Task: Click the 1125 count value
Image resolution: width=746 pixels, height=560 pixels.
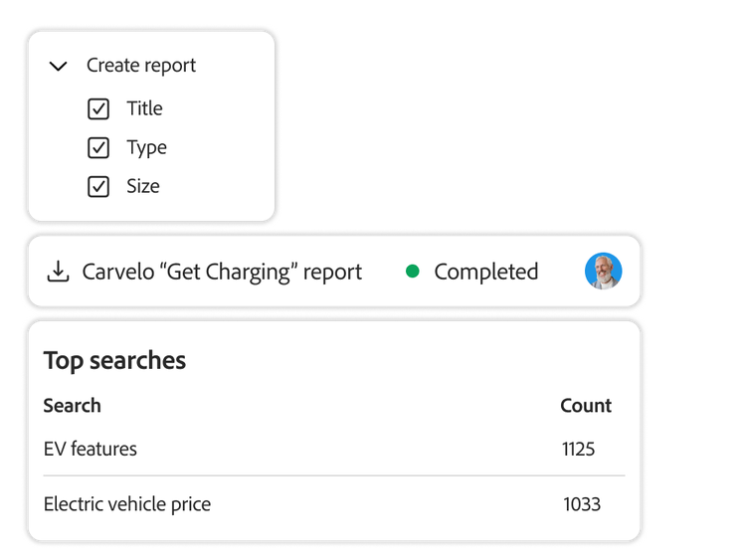Action: tap(578, 449)
